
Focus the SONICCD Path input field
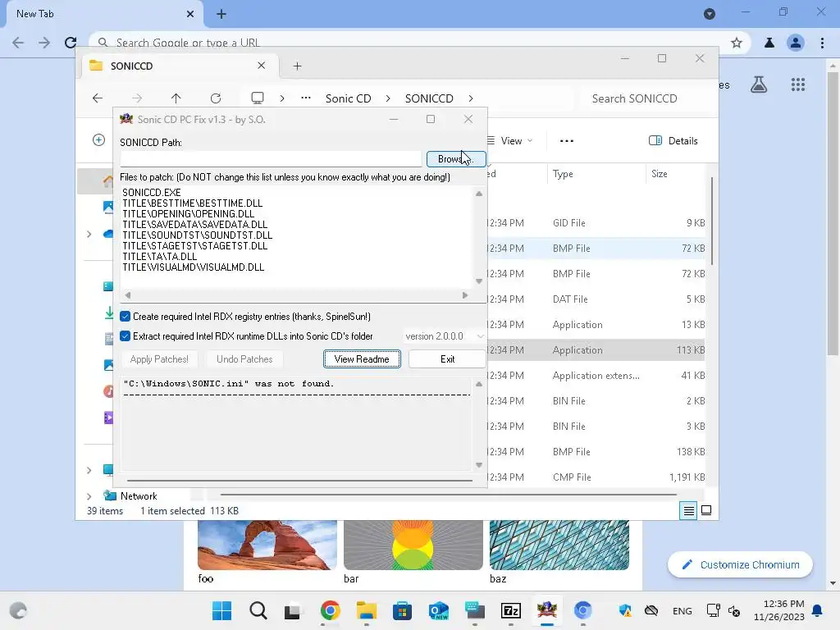[x=271, y=159]
